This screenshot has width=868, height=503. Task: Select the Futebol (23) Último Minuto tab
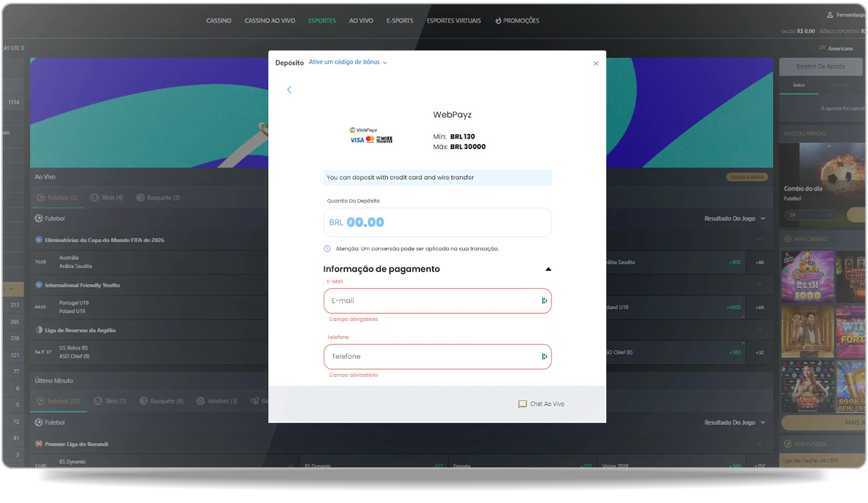(59, 402)
